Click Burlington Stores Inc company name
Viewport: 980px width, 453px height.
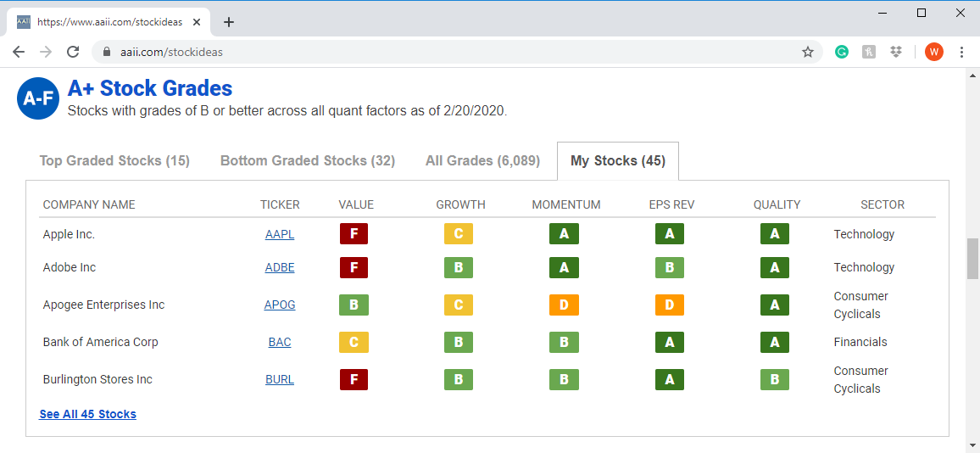coord(97,380)
